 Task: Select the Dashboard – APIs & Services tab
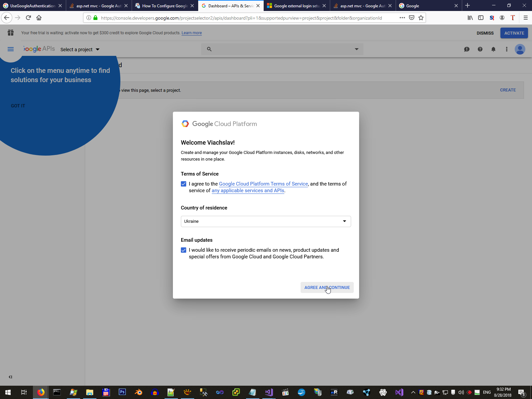231,6
